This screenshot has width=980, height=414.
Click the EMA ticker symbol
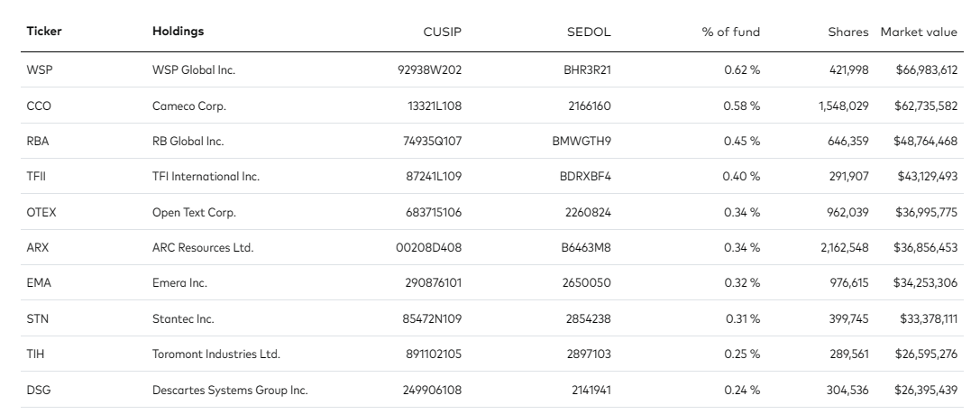click(x=39, y=283)
